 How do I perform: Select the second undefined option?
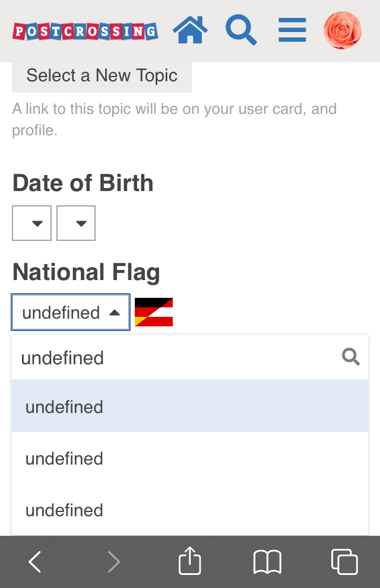coord(190,458)
